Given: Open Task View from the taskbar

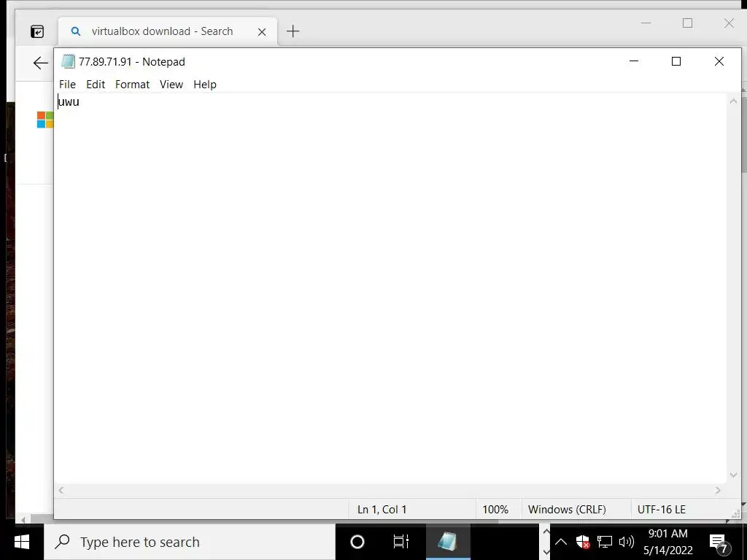Looking at the screenshot, I should point(400,542).
